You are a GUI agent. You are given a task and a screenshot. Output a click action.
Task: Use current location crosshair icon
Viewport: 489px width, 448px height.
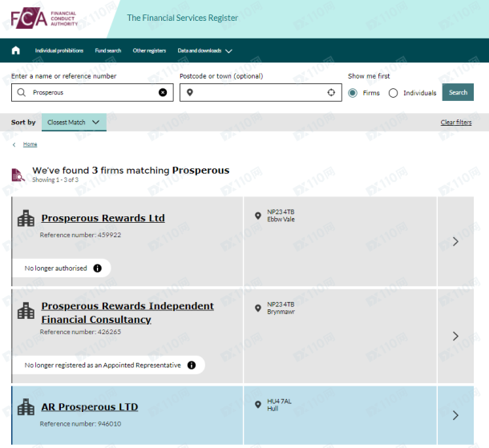[x=331, y=92]
